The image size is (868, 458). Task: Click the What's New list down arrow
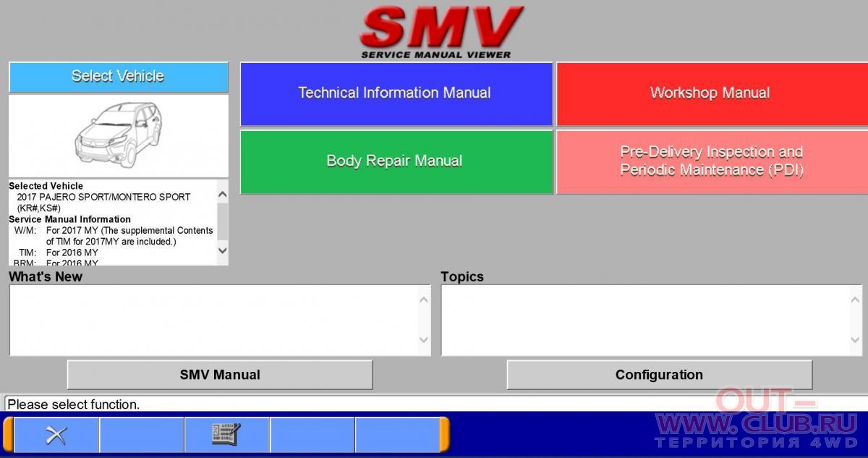[424, 340]
